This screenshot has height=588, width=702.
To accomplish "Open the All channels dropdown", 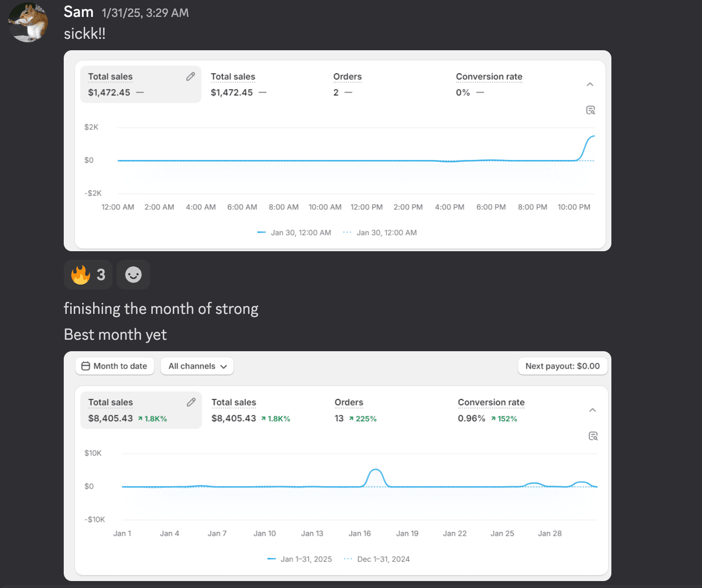I will pyautogui.click(x=197, y=366).
